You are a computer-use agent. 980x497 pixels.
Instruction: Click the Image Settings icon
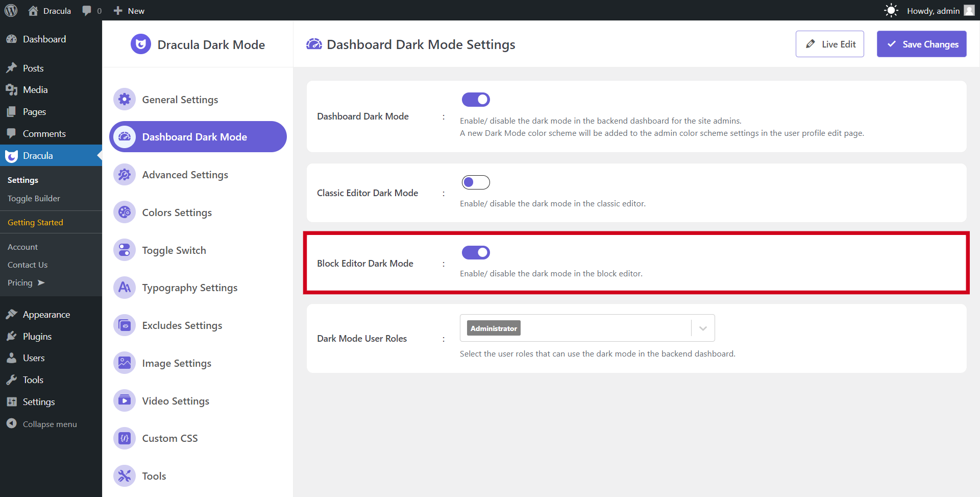pyautogui.click(x=125, y=363)
